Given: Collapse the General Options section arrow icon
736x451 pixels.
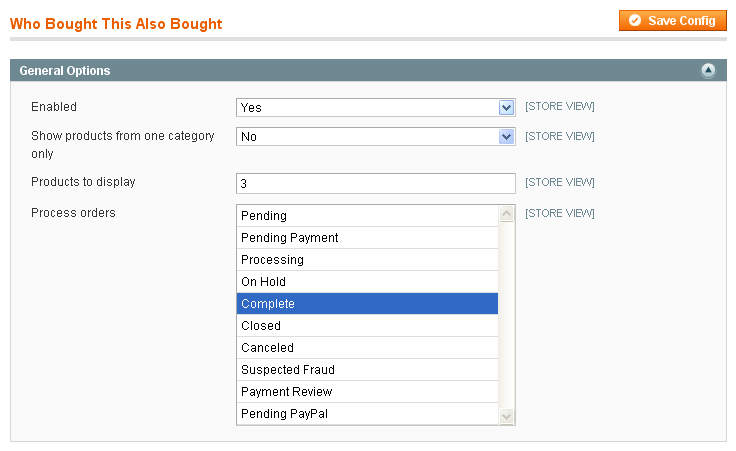Looking at the screenshot, I should (708, 71).
